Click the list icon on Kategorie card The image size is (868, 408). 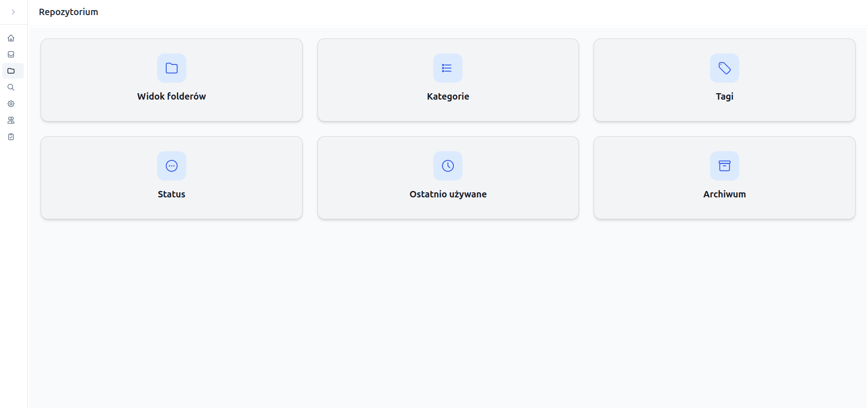pos(448,68)
